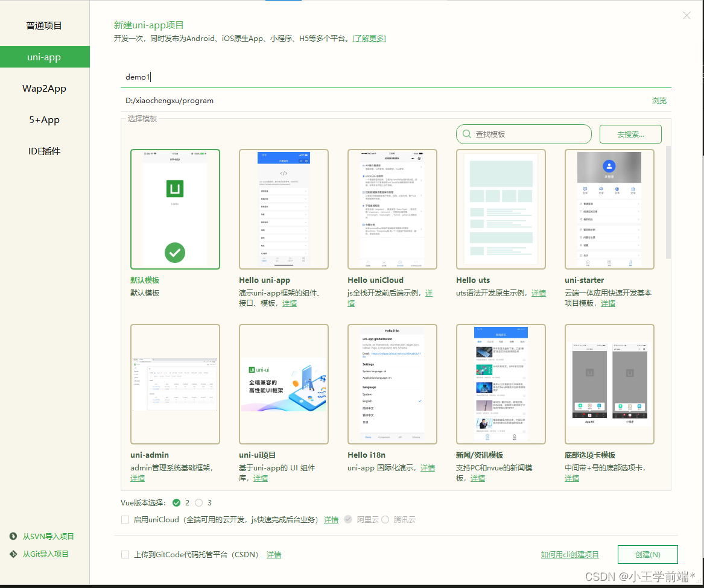Image resolution: width=704 pixels, height=588 pixels.
Task: Click 浏览 to browse for a folder
Action: point(659,101)
